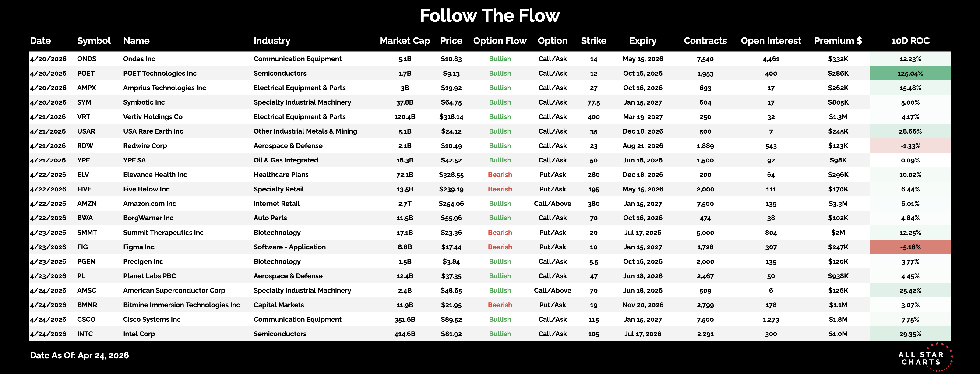The width and height of the screenshot is (980, 374).
Task: Click the 10D ROC column header
Action: click(x=910, y=41)
